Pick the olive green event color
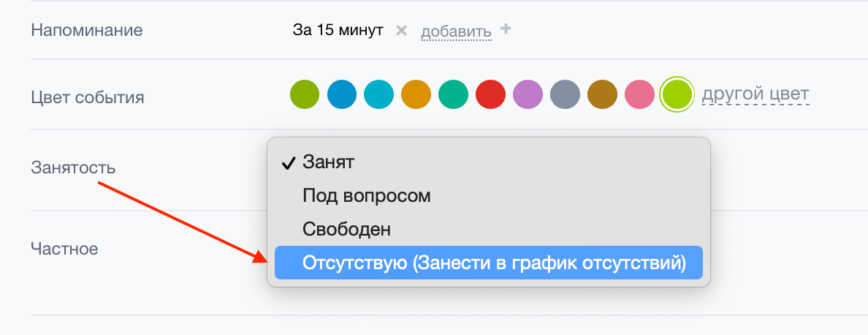Image resolution: width=868 pixels, height=335 pixels. tap(305, 94)
